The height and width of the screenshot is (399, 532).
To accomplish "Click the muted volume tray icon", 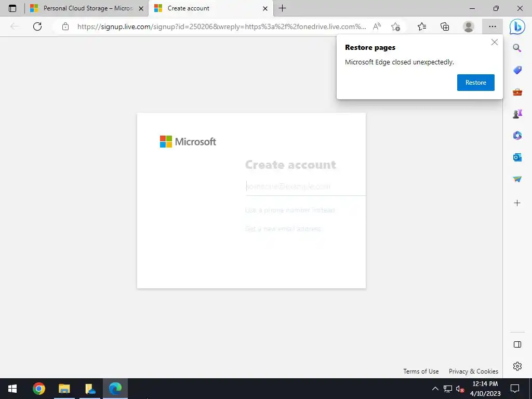I will point(460,389).
